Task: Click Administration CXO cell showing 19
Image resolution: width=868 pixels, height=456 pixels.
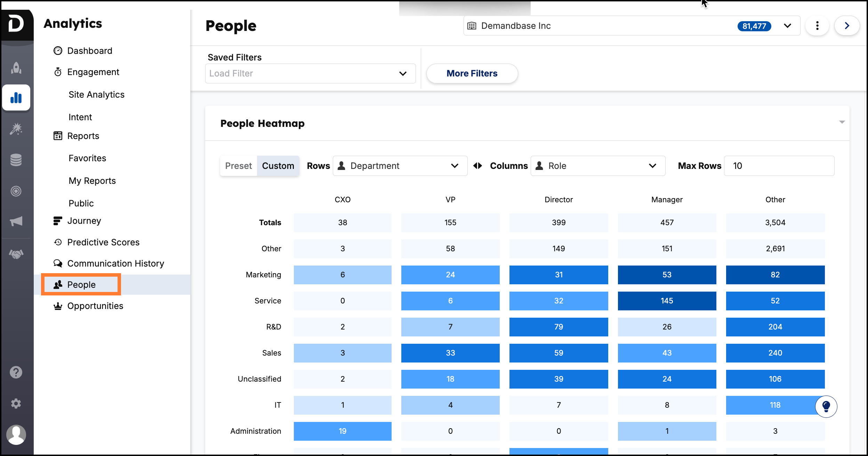Action: (x=343, y=431)
